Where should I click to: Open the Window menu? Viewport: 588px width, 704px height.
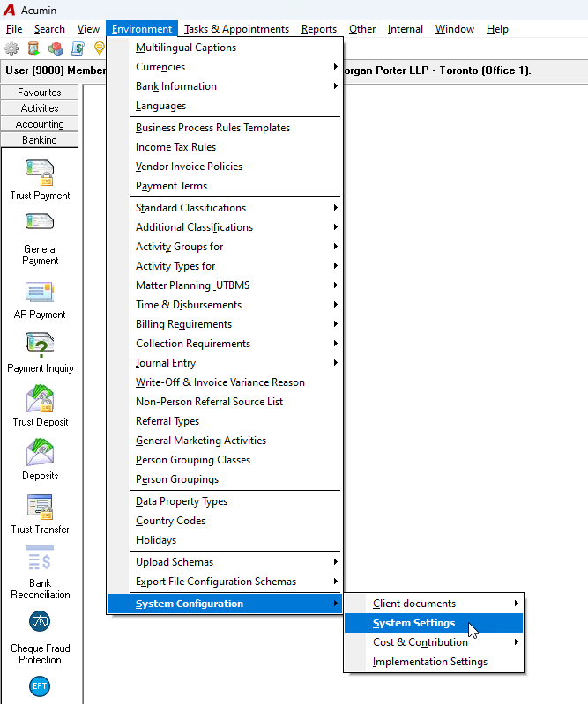tap(455, 29)
